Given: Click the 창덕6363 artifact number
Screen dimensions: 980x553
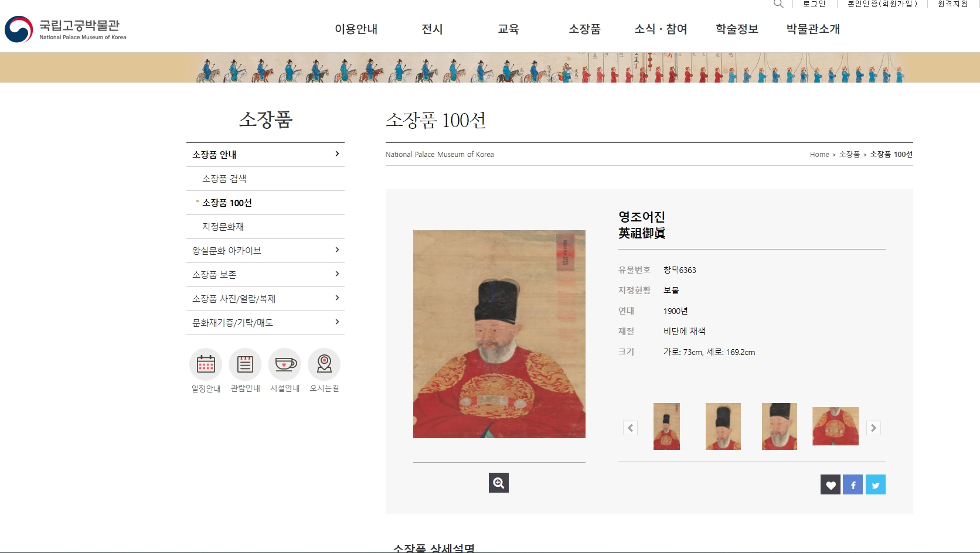Looking at the screenshot, I should point(680,270).
